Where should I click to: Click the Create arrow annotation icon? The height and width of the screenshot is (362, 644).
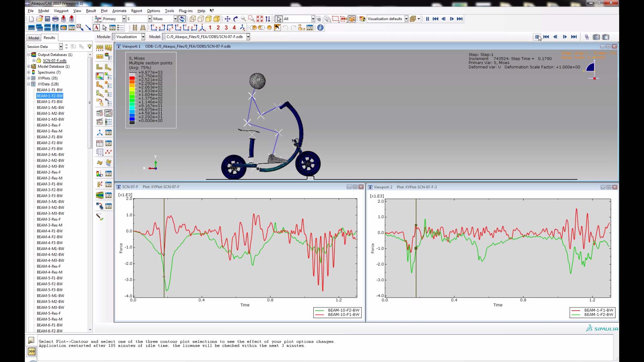(88, 28)
